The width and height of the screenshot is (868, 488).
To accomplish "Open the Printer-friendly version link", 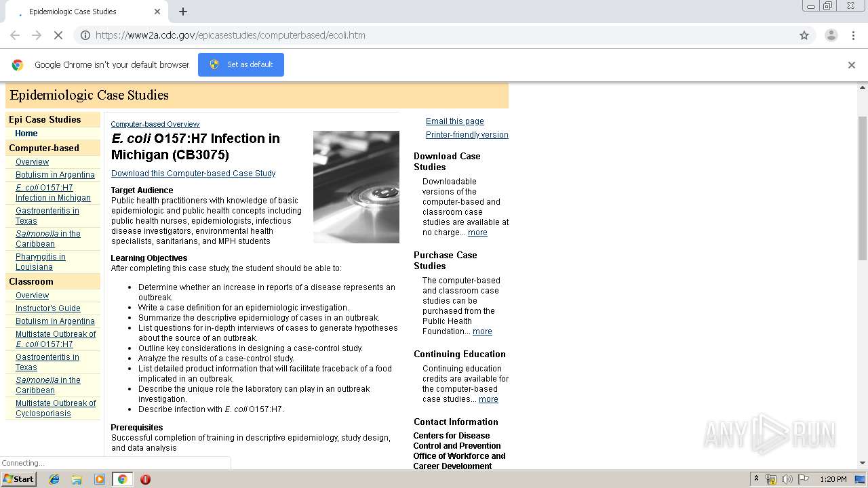I will (x=467, y=135).
